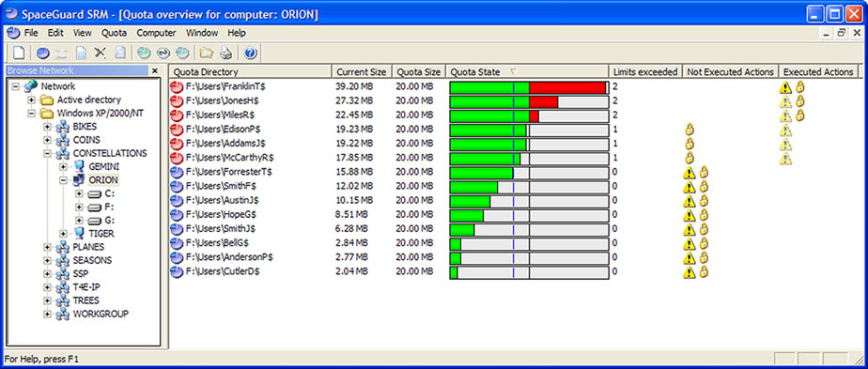This screenshot has width=868, height=369.
Task: Collapse the Windows XP/2000/NT node
Action: [x=32, y=114]
